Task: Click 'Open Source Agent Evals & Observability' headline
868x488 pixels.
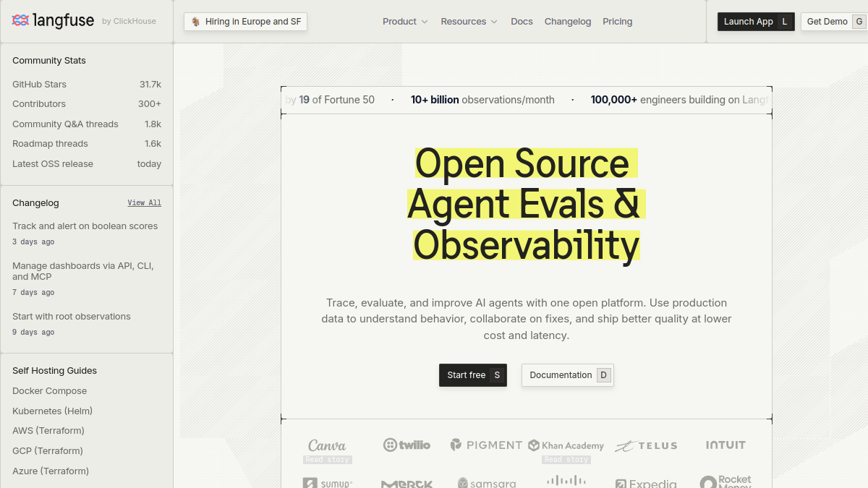Action: pyautogui.click(x=526, y=205)
